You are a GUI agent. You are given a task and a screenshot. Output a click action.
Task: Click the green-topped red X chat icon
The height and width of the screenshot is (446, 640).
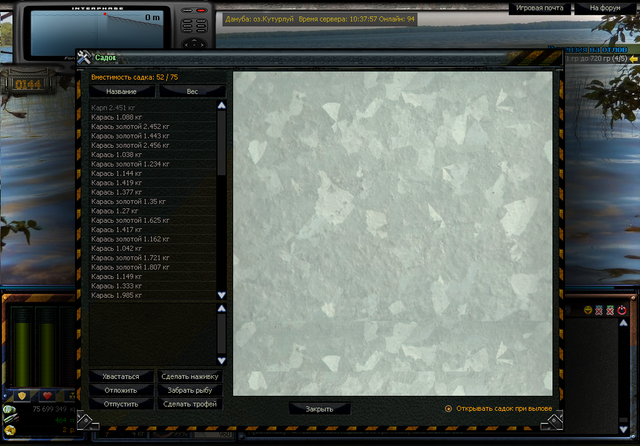(610, 311)
